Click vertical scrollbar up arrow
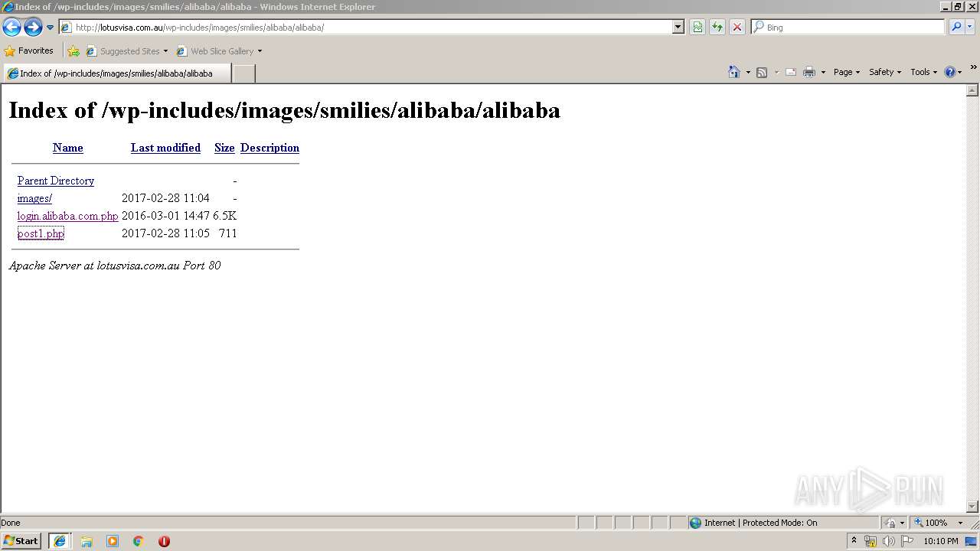 coord(972,90)
